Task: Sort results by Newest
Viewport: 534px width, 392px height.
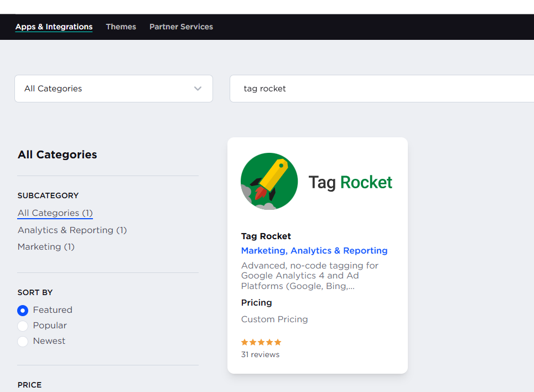Action: click(x=23, y=341)
